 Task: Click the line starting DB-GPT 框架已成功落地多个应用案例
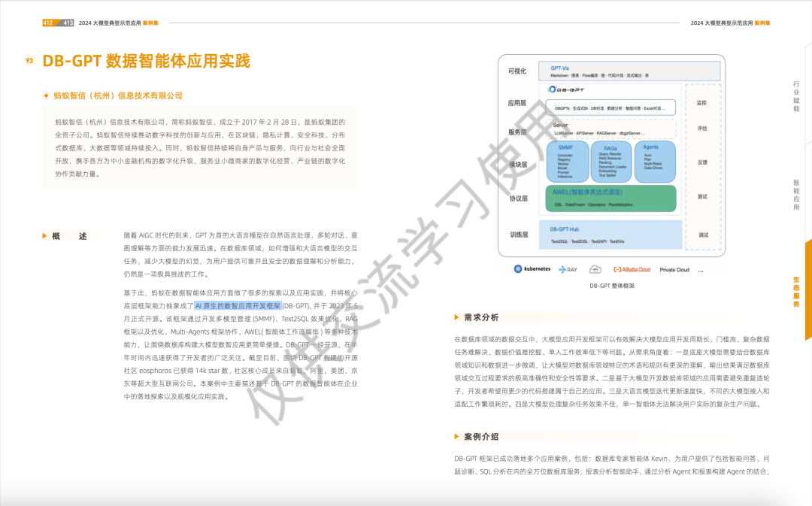[612, 459]
